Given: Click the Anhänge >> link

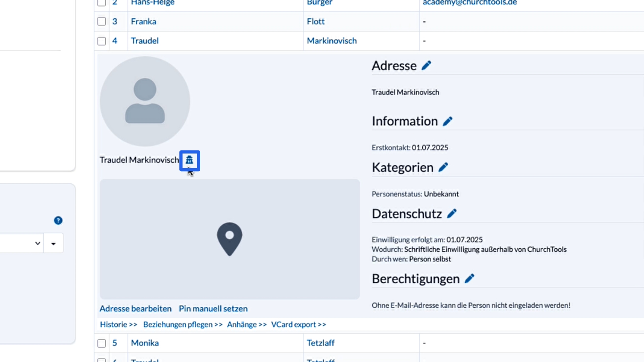Looking at the screenshot, I should (x=247, y=324).
